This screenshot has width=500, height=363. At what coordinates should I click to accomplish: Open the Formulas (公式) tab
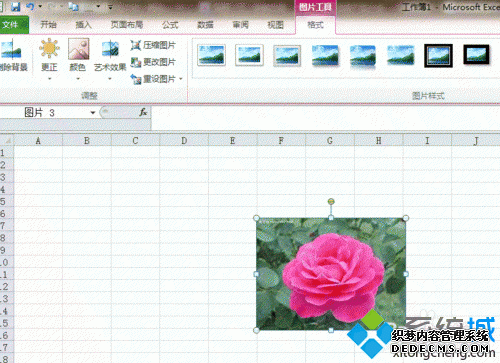tap(170, 25)
